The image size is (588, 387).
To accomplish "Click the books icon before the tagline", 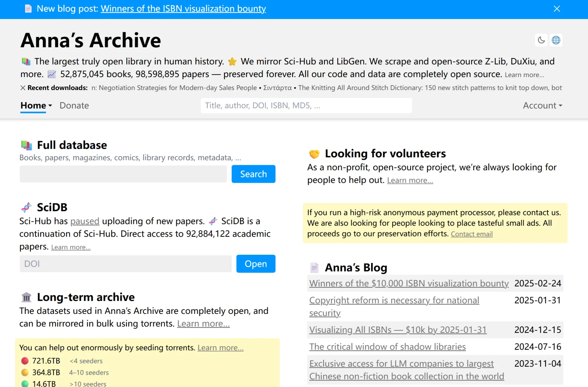I will [x=26, y=62].
